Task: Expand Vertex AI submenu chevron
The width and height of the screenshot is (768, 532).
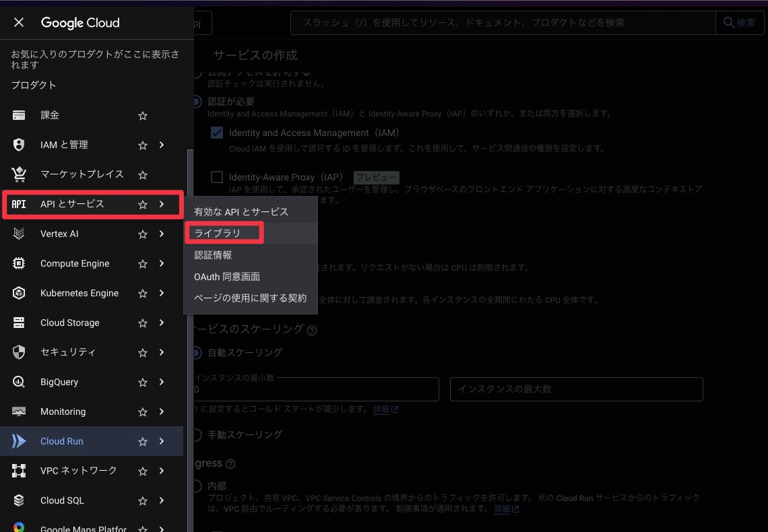Action: (x=162, y=234)
